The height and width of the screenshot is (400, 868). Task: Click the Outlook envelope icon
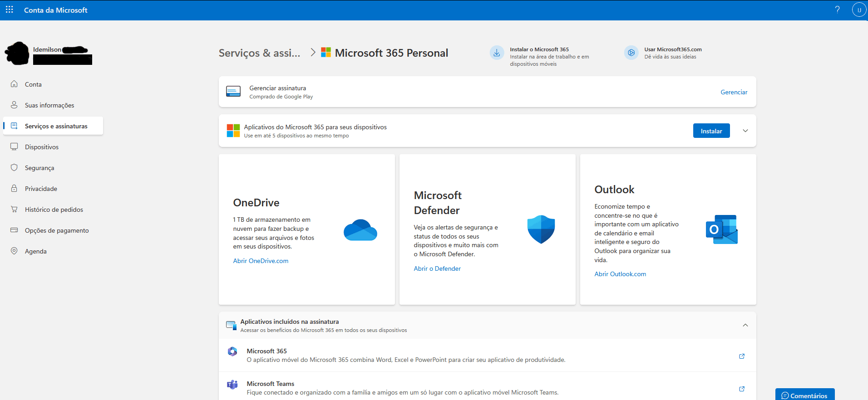tap(722, 229)
